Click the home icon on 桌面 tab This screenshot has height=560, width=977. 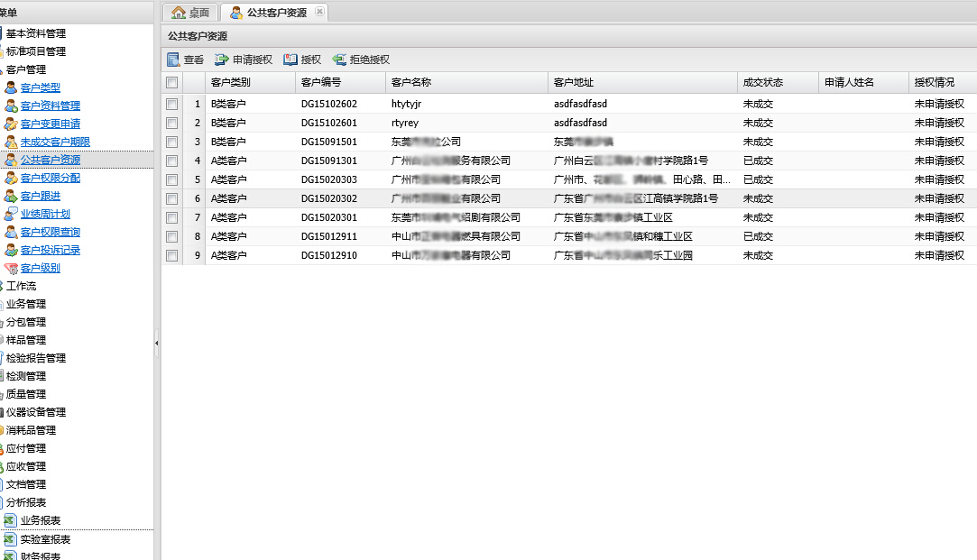coord(179,13)
